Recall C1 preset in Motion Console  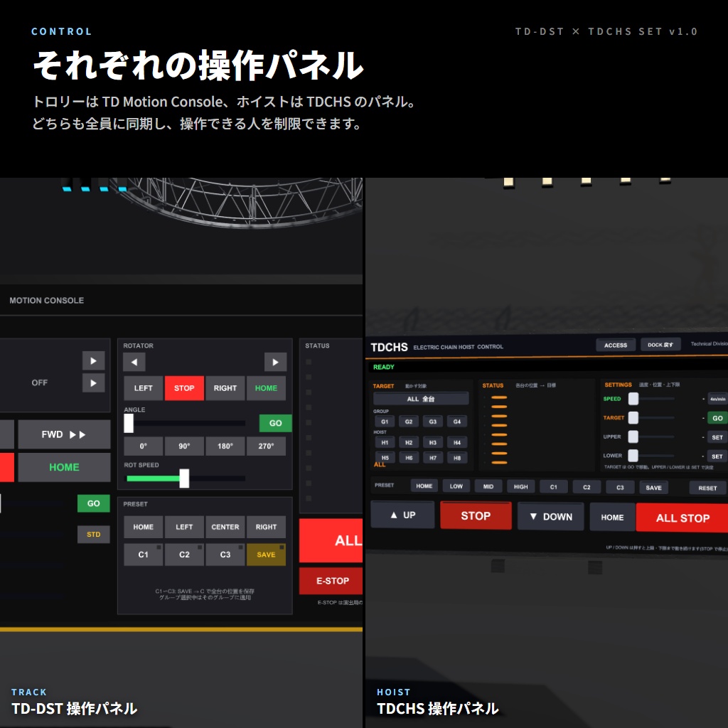(144, 555)
